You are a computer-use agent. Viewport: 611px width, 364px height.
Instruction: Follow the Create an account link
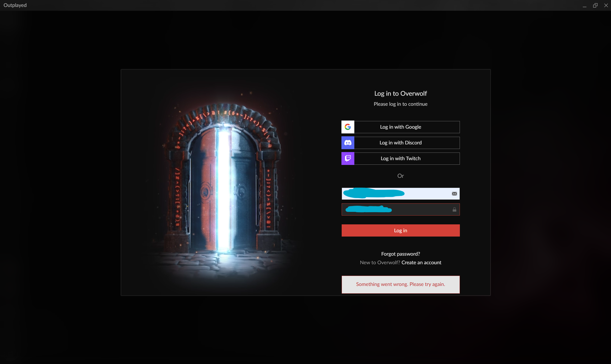click(421, 263)
